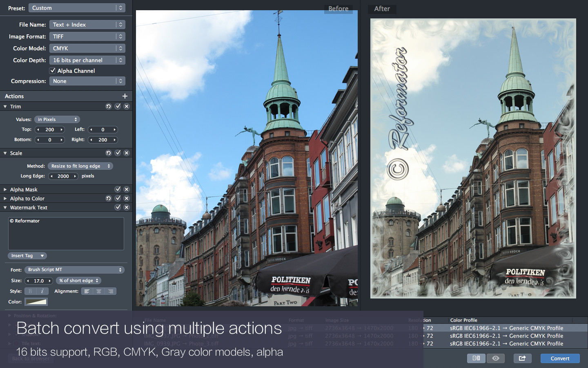
Task: Reset the Alpha to Color action
Action: coord(109,198)
